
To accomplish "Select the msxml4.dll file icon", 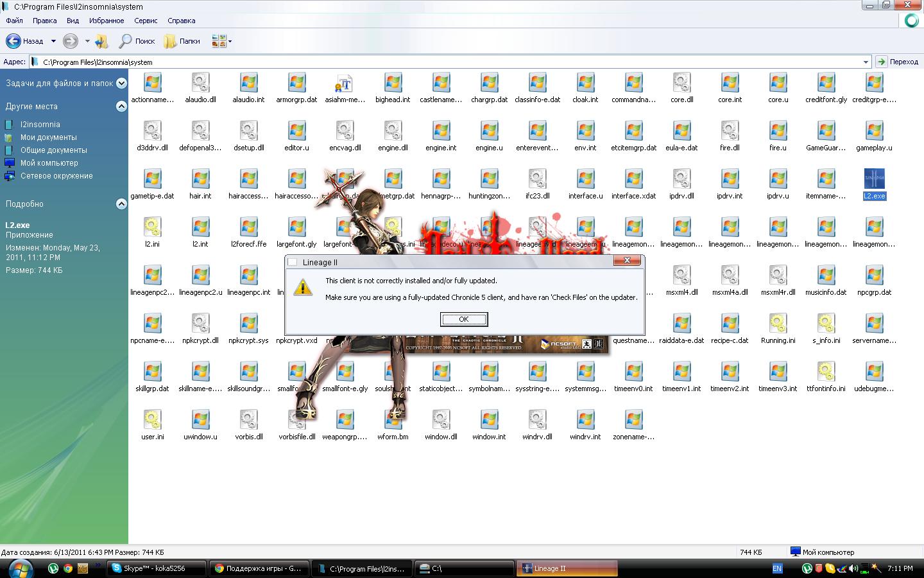I will (681, 276).
